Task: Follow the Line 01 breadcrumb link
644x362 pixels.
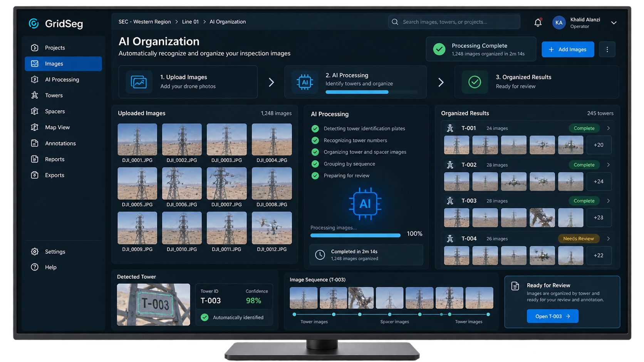Action: (190, 22)
